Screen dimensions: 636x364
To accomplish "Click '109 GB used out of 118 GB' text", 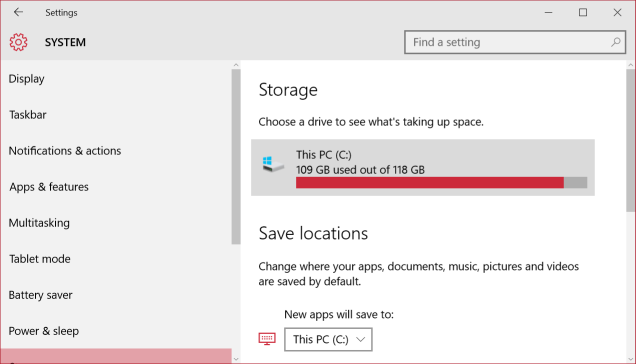I will tap(360, 170).
